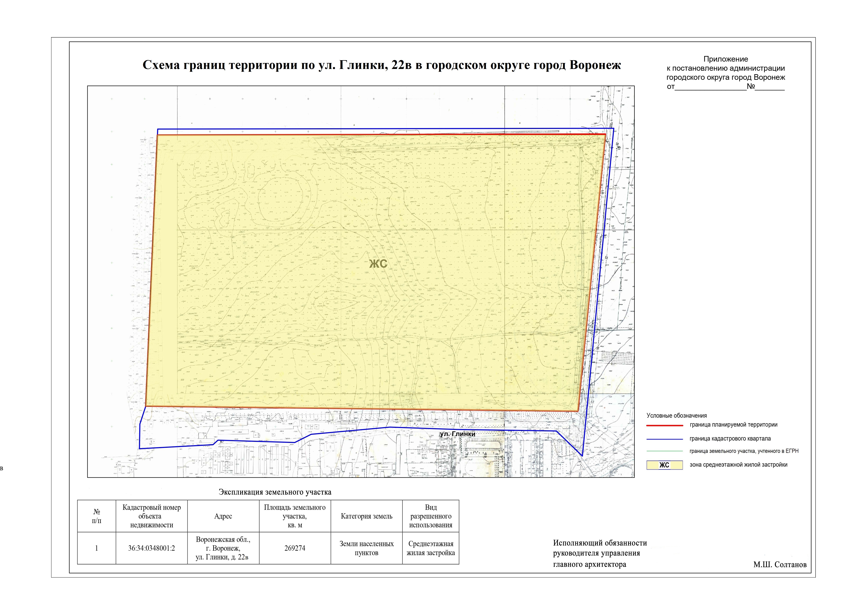Click the Земли населенных пунктов cell
The width and height of the screenshot is (868, 614).
(366, 548)
